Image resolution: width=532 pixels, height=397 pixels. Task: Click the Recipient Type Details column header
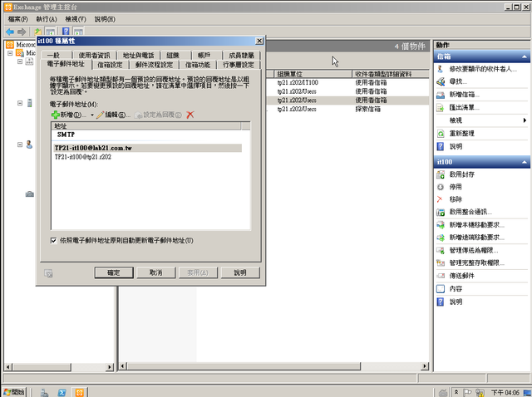coord(390,74)
